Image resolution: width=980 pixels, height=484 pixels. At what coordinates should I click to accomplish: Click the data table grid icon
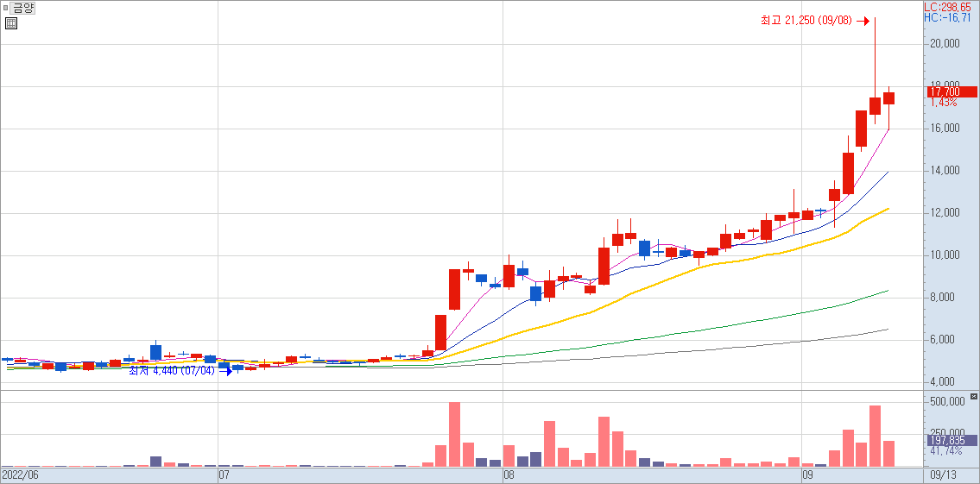coord(11,24)
